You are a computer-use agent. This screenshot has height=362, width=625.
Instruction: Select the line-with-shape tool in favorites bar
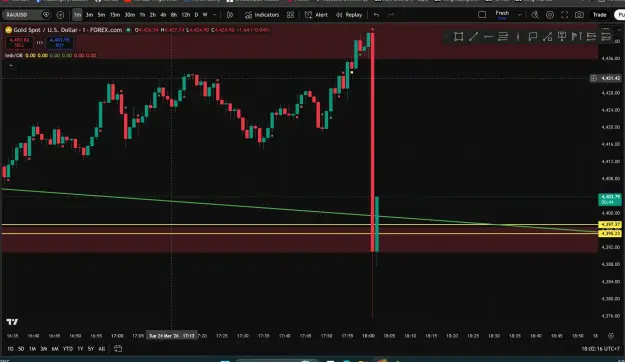[547, 37]
